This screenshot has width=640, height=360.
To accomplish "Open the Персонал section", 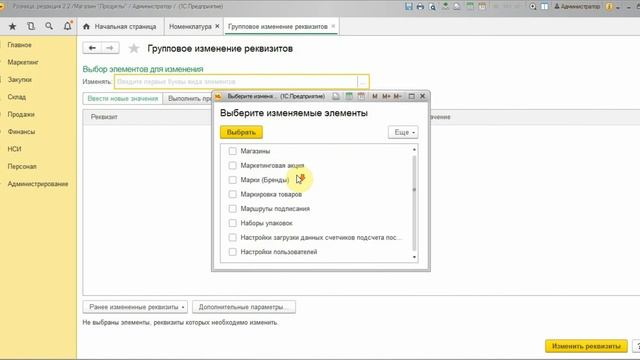I will pyautogui.click(x=22, y=167).
